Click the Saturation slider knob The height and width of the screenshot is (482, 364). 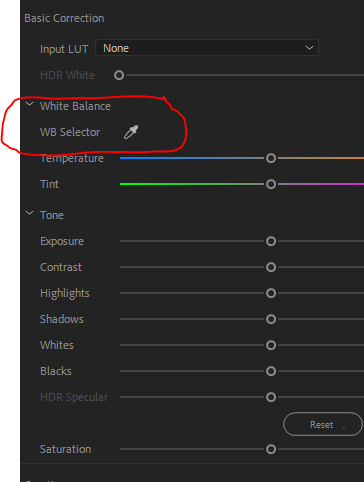pos(271,449)
